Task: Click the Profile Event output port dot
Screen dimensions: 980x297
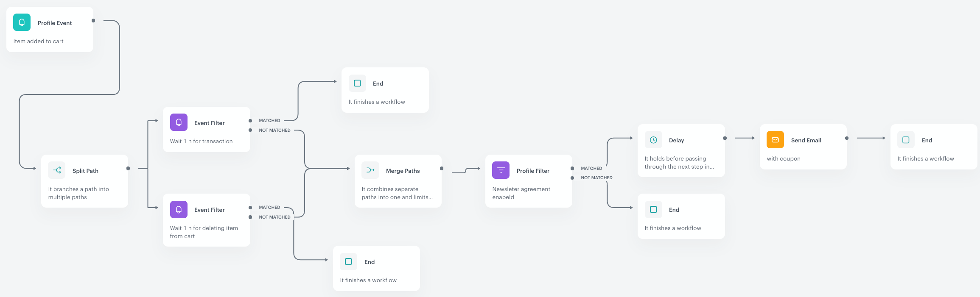Action: [x=93, y=21]
